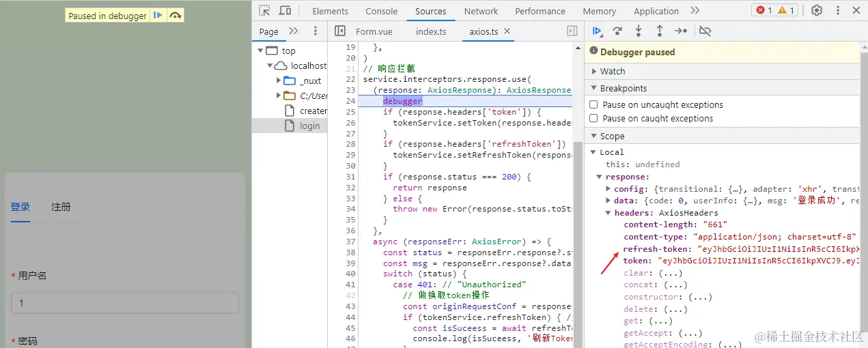Expand the data property
Screen dimensions: 868x348
[608, 201]
